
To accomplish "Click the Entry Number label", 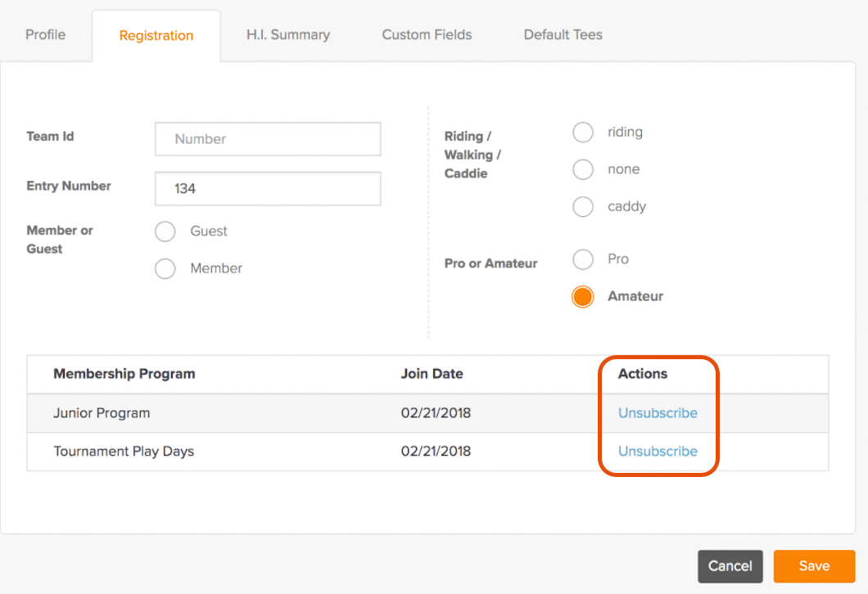I will (69, 187).
